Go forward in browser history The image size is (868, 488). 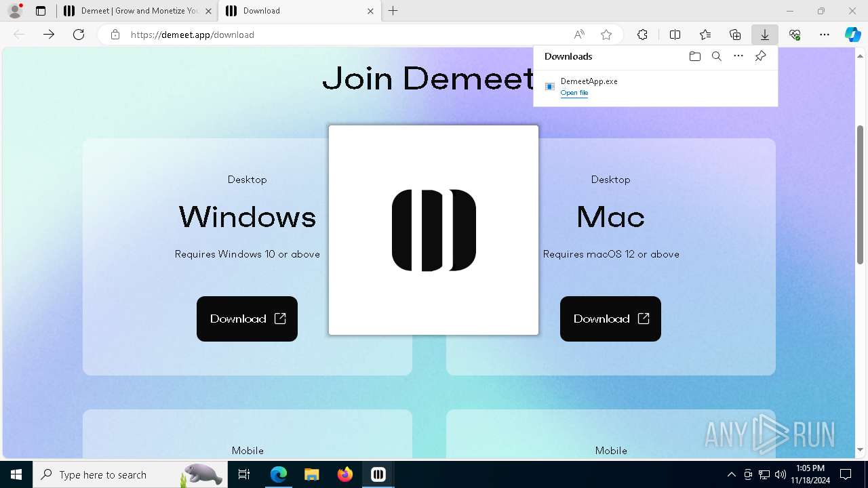[49, 35]
